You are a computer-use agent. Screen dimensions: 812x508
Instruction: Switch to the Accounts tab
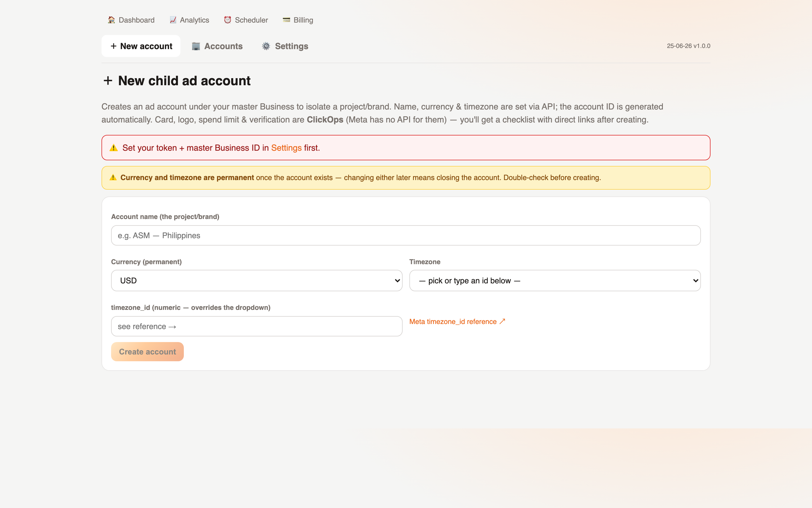point(217,46)
